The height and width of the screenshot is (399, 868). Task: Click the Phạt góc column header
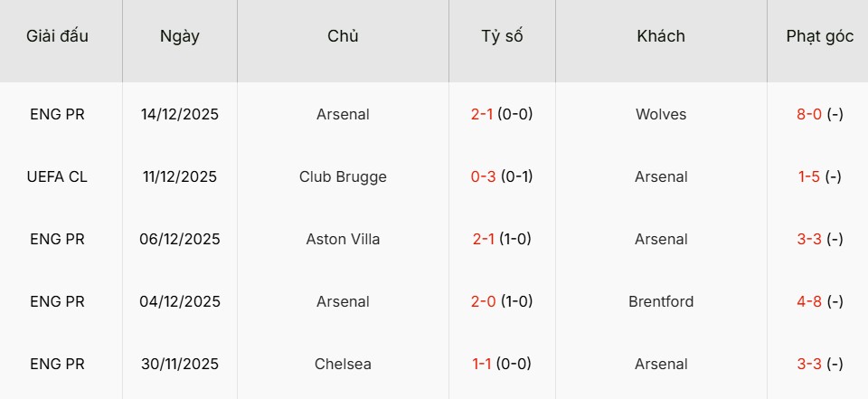(819, 36)
